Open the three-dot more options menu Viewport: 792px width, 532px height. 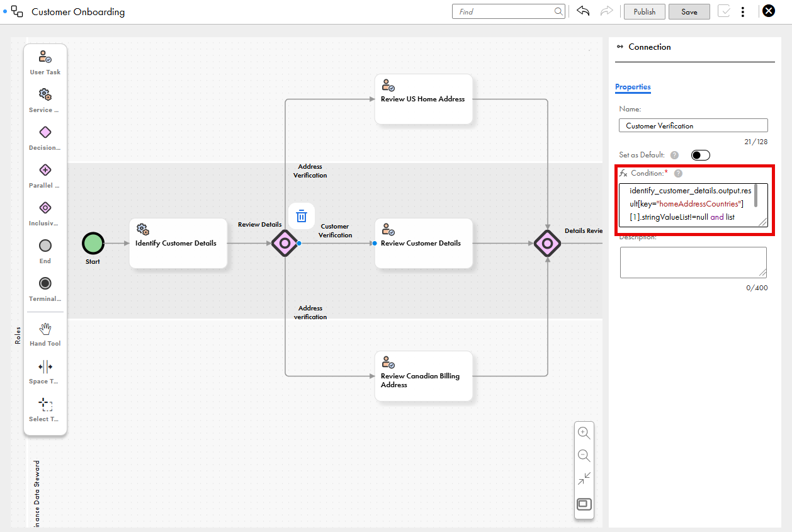pyautogui.click(x=743, y=11)
